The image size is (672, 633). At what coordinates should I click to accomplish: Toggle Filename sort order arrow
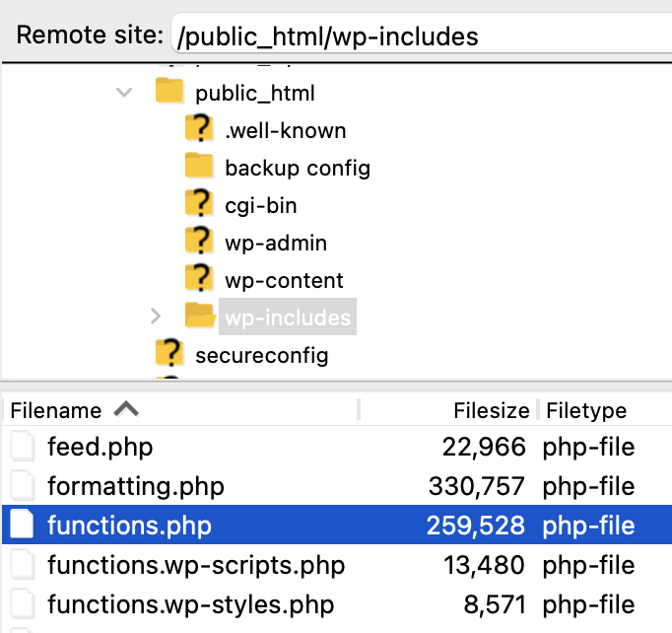[126, 409]
